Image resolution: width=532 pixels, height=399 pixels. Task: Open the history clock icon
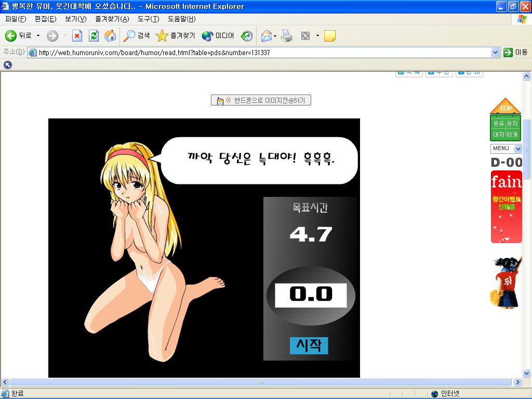click(247, 36)
